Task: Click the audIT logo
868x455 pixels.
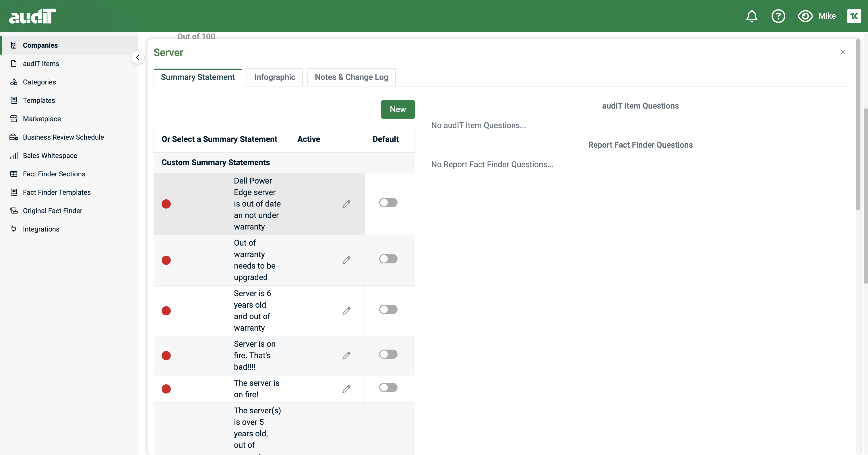Action: coord(32,16)
